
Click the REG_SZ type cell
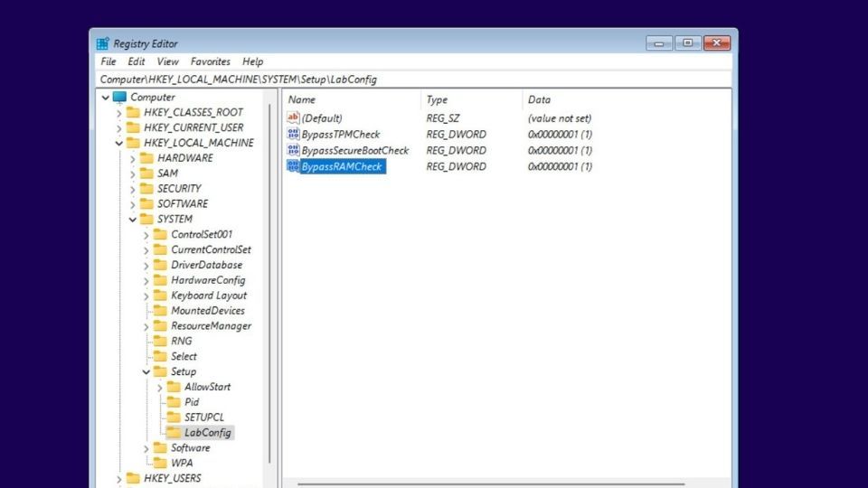(443, 118)
